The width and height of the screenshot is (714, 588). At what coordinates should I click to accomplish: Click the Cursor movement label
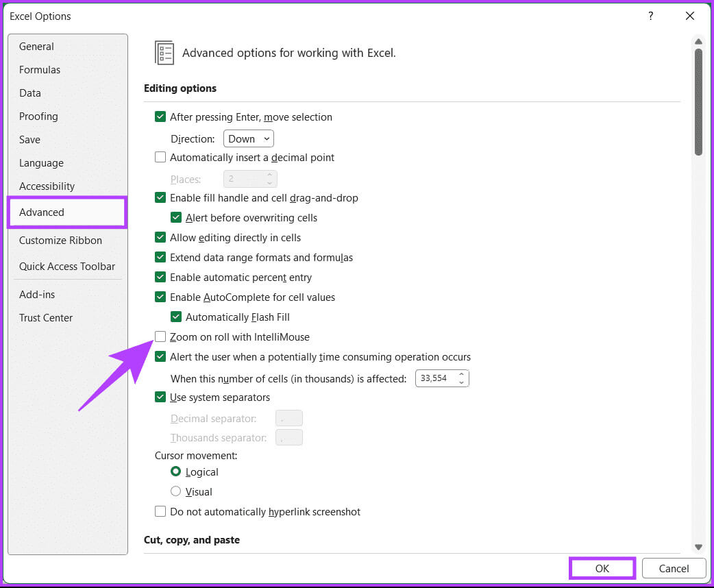pos(196,456)
